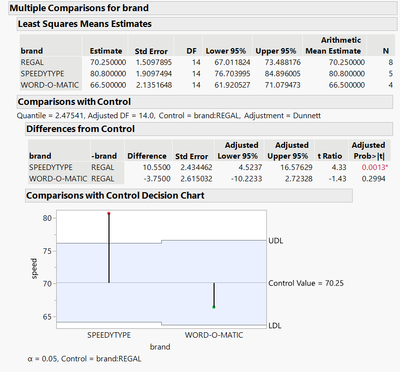Click the UDL label on the chart
Screen dimensions: 400x372
[276, 241]
